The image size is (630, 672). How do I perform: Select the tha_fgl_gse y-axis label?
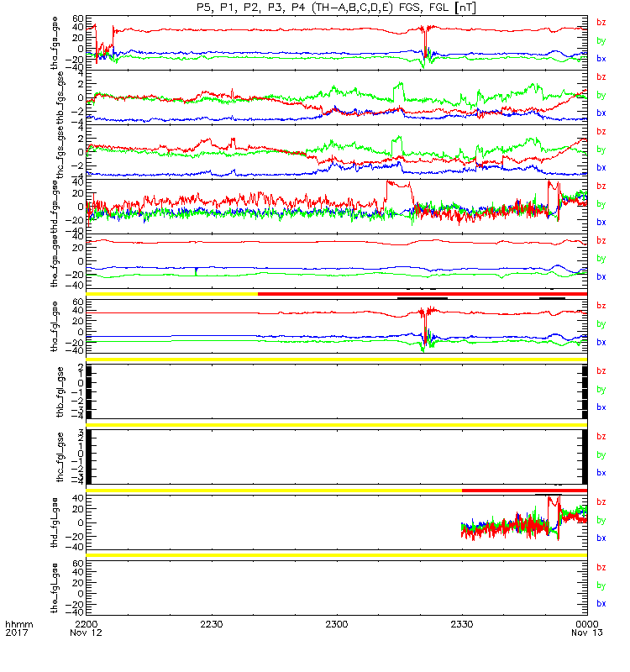click(x=55, y=327)
